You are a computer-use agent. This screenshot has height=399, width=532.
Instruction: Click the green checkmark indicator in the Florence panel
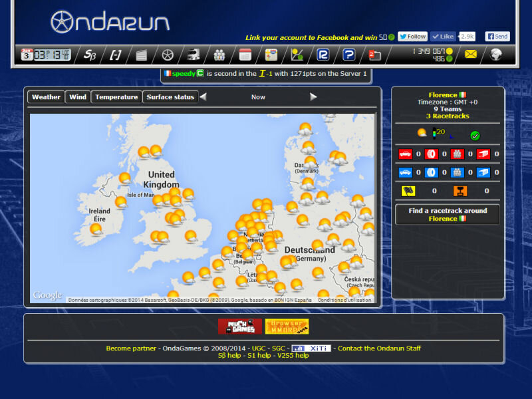(475, 135)
